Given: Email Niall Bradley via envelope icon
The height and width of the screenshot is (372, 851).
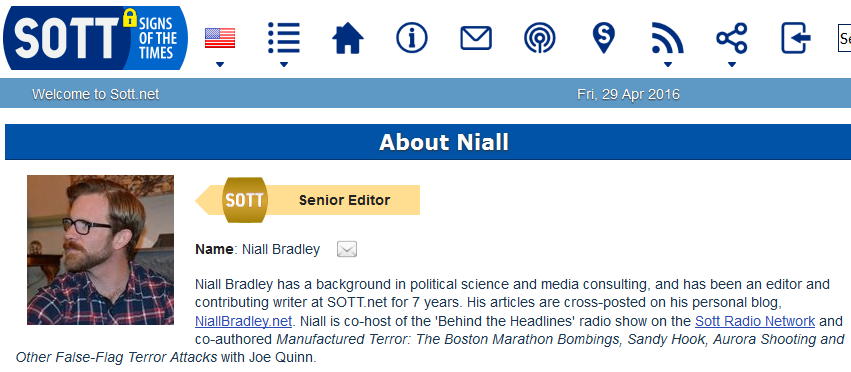Looking at the screenshot, I should tap(347, 249).
